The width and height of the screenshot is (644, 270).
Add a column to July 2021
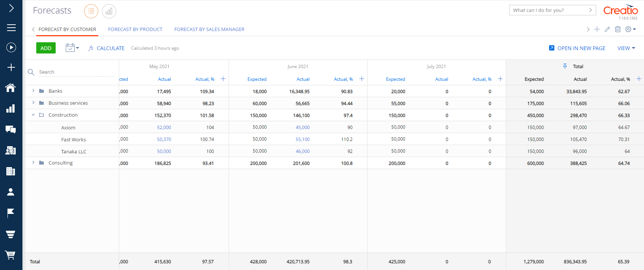(x=500, y=79)
